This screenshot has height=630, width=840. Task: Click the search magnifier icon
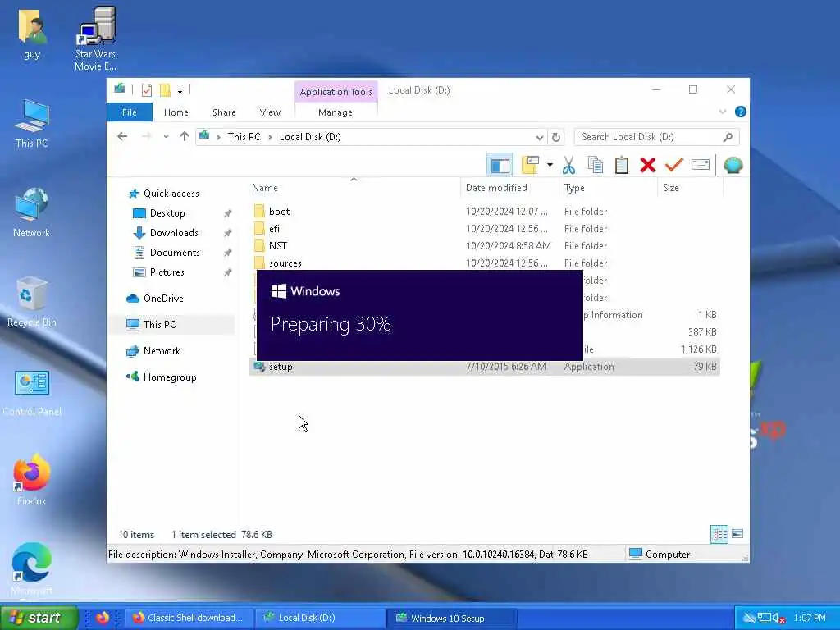click(x=728, y=137)
